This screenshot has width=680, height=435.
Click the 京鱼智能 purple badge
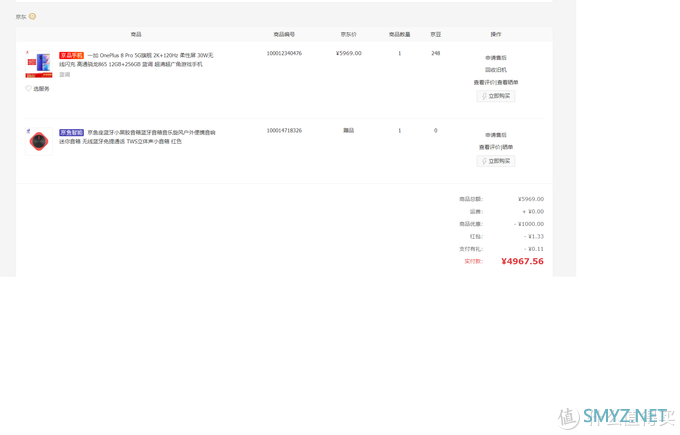[72, 132]
